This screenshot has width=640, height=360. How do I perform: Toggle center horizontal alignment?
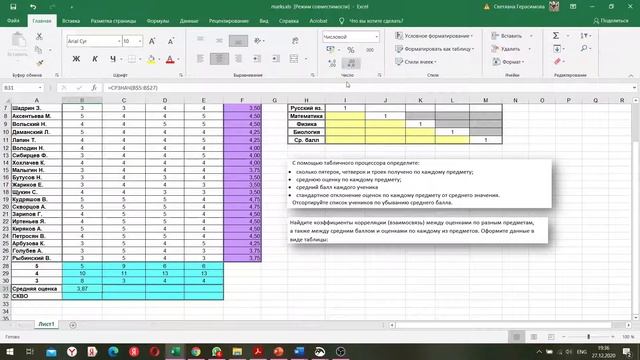[219, 59]
